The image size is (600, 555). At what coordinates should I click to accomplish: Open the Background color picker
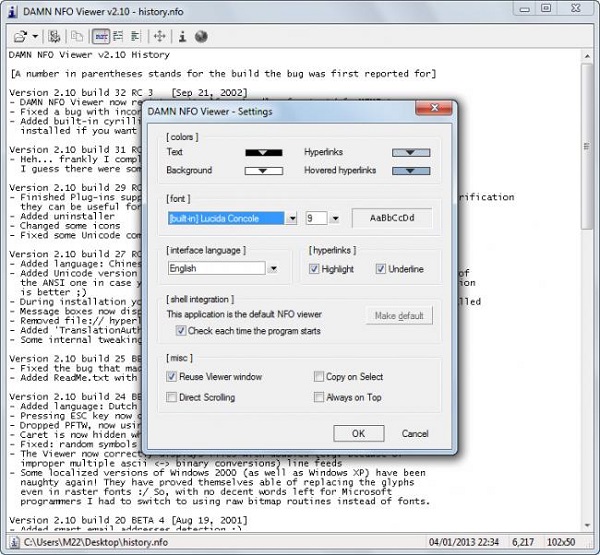pyautogui.click(x=264, y=171)
